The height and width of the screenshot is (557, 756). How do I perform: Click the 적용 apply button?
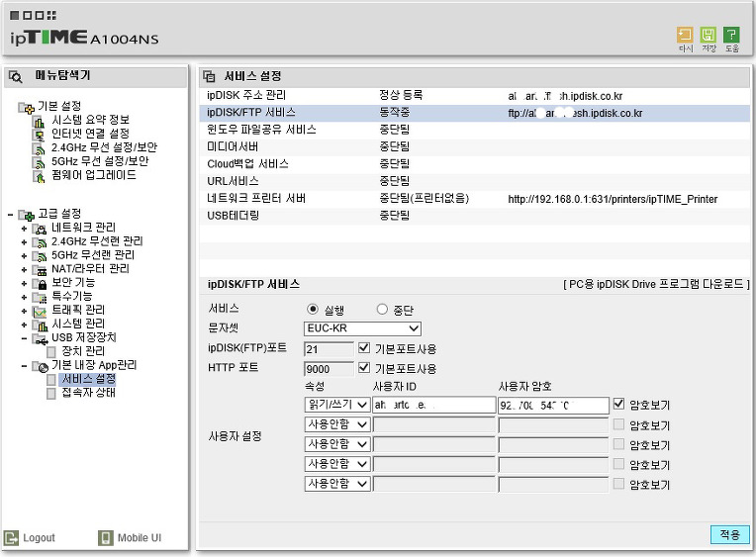pyautogui.click(x=730, y=534)
